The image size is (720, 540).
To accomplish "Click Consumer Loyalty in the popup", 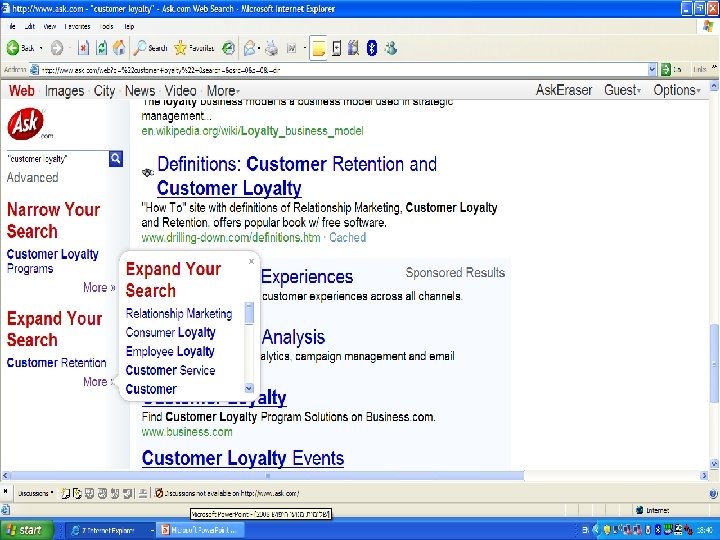I will [x=170, y=332].
